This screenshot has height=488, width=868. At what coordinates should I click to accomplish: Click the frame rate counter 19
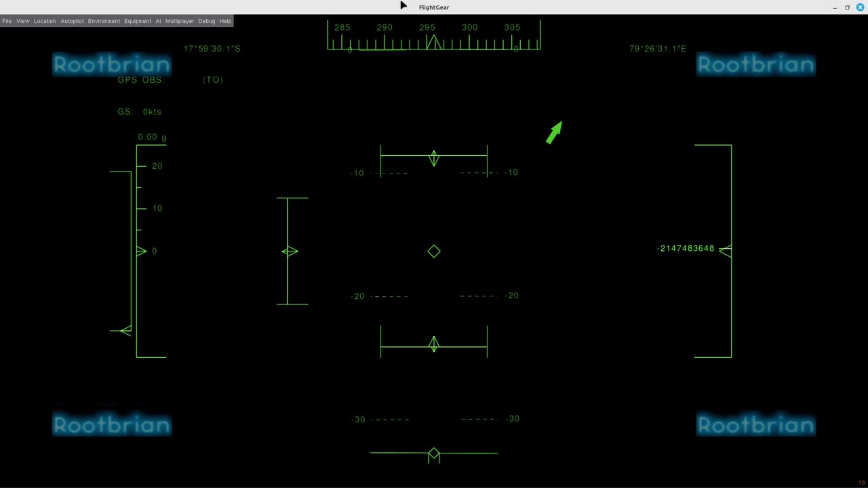[x=862, y=483]
